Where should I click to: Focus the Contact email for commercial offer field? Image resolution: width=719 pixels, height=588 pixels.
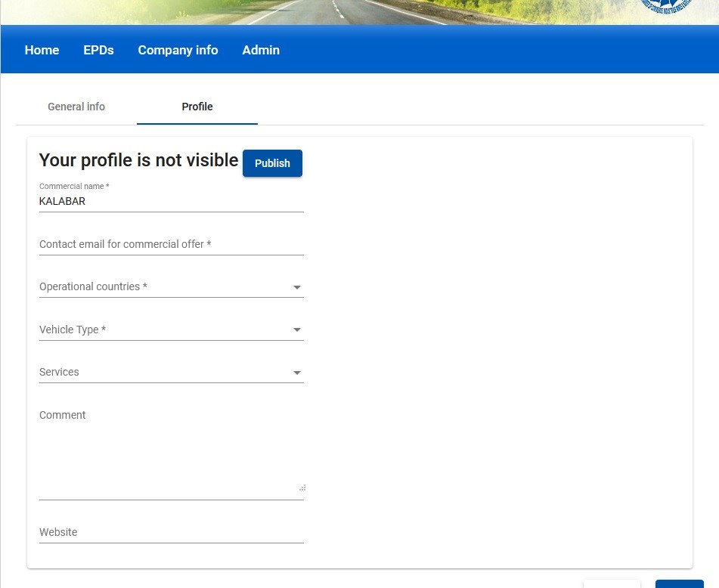(171, 244)
